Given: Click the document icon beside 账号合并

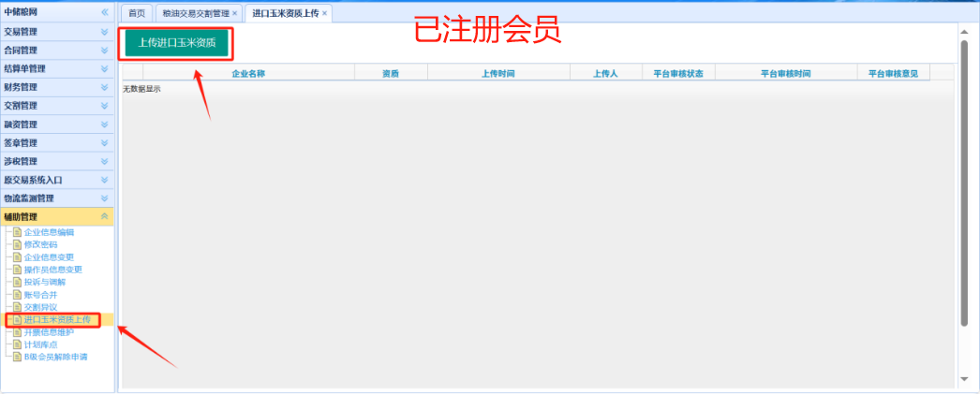Looking at the screenshot, I should click(17, 295).
